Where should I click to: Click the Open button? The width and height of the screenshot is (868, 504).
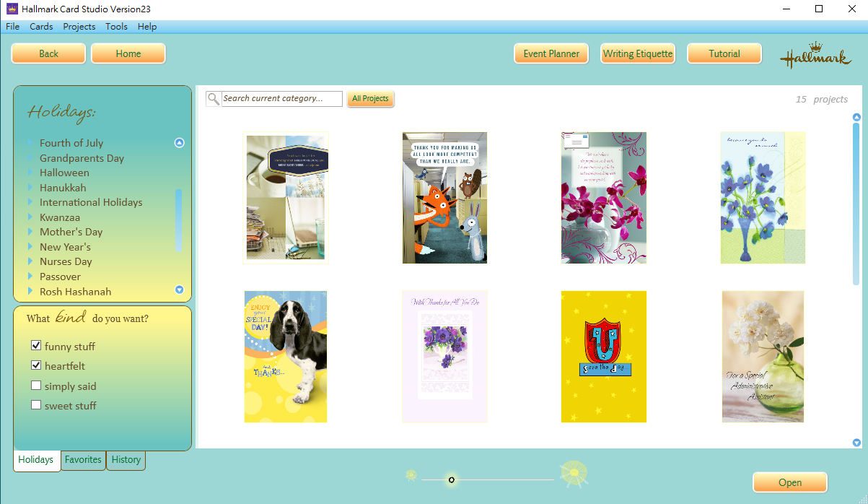coord(790,482)
